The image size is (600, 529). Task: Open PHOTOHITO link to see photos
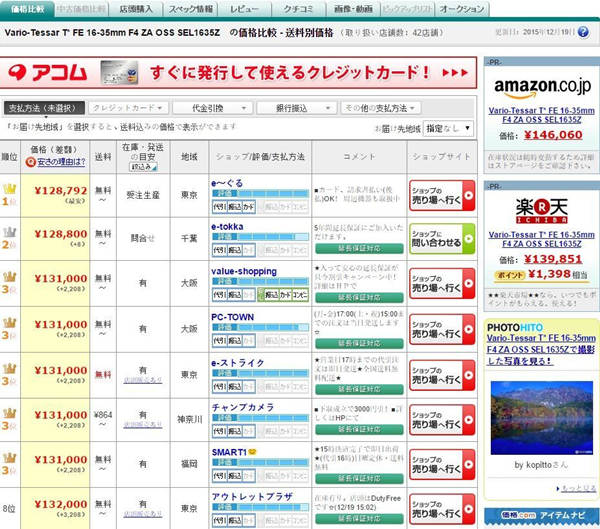pyautogui.click(x=541, y=349)
